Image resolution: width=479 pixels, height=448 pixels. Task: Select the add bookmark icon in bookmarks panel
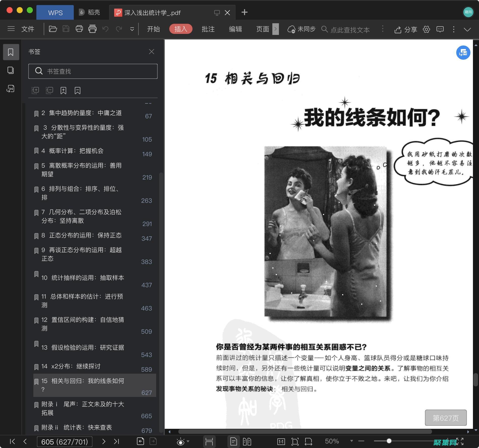coord(63,90)
